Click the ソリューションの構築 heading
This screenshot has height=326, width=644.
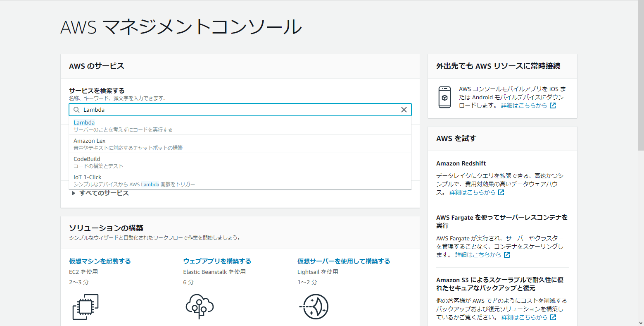(x=106, y=228)
